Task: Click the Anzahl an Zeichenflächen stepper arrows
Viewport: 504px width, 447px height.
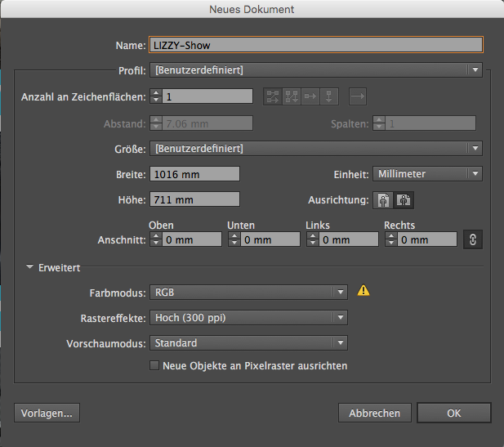Action: pos(155,97)
